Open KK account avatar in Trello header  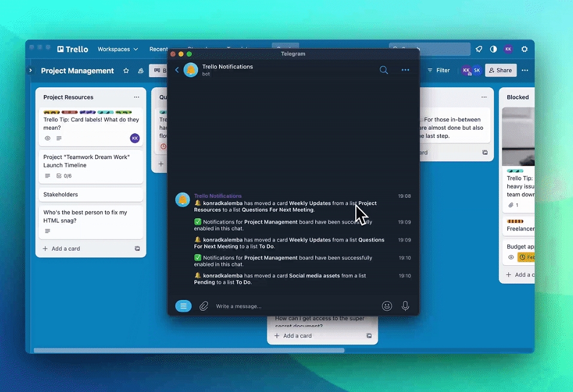[508, 49]
